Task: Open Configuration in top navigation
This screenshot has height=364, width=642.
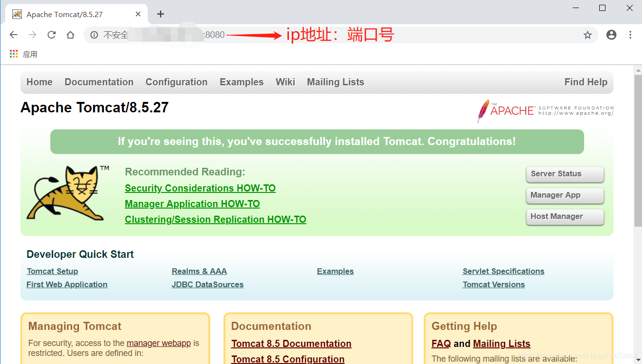Action: pos(177,82)
